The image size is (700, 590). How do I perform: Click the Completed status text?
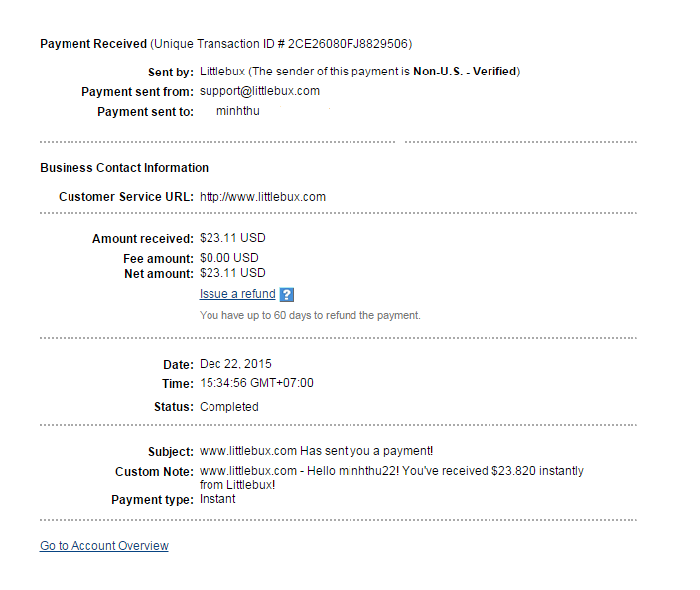(x=228, y=407)
